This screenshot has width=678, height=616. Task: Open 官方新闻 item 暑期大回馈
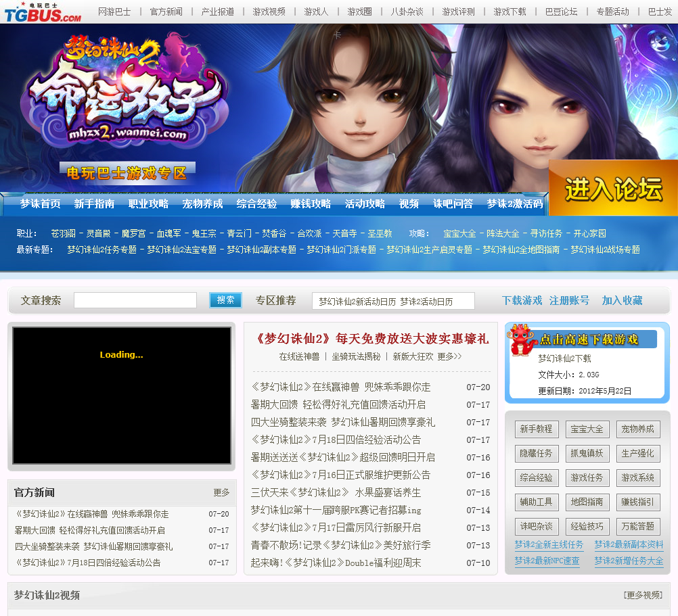(x=89, y=530)
